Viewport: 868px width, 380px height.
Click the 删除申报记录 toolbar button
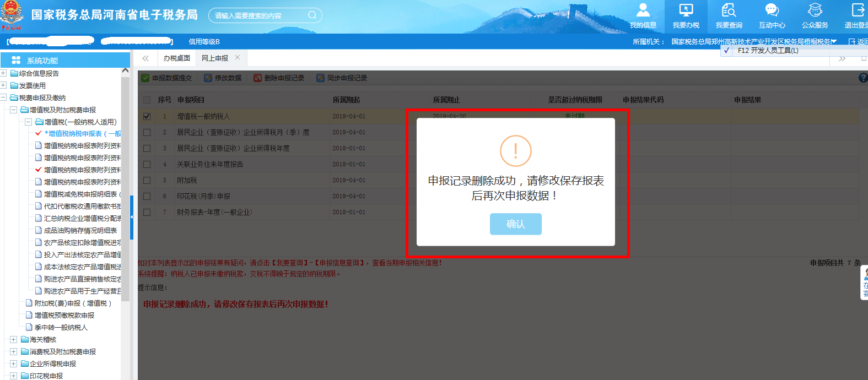pos(279,78)
